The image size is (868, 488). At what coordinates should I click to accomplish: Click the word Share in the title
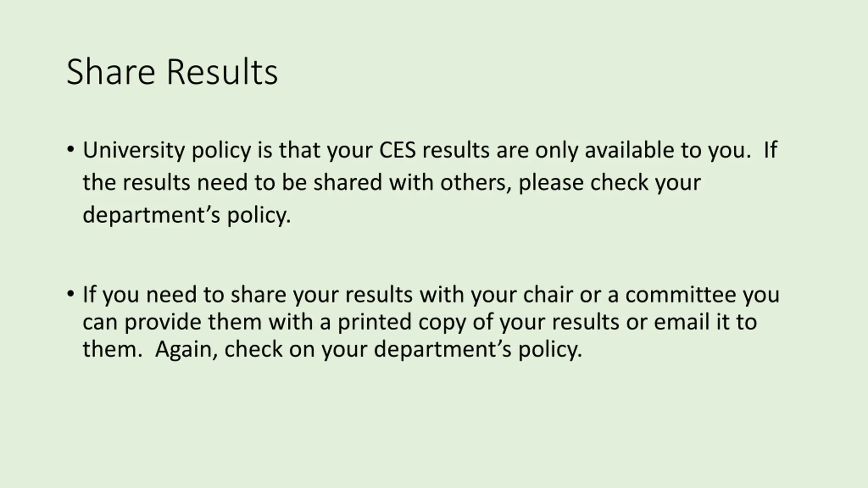(x=111, y=72)
